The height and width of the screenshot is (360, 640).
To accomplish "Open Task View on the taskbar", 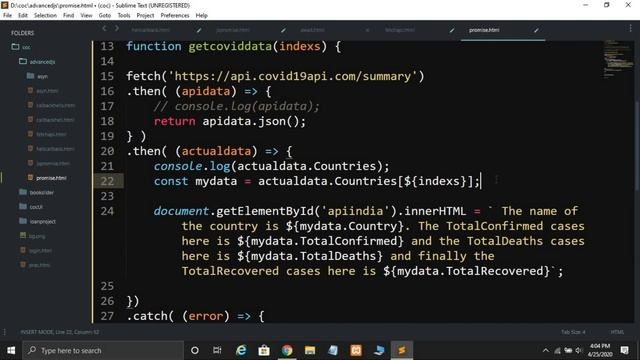I will tap(217, 351).
